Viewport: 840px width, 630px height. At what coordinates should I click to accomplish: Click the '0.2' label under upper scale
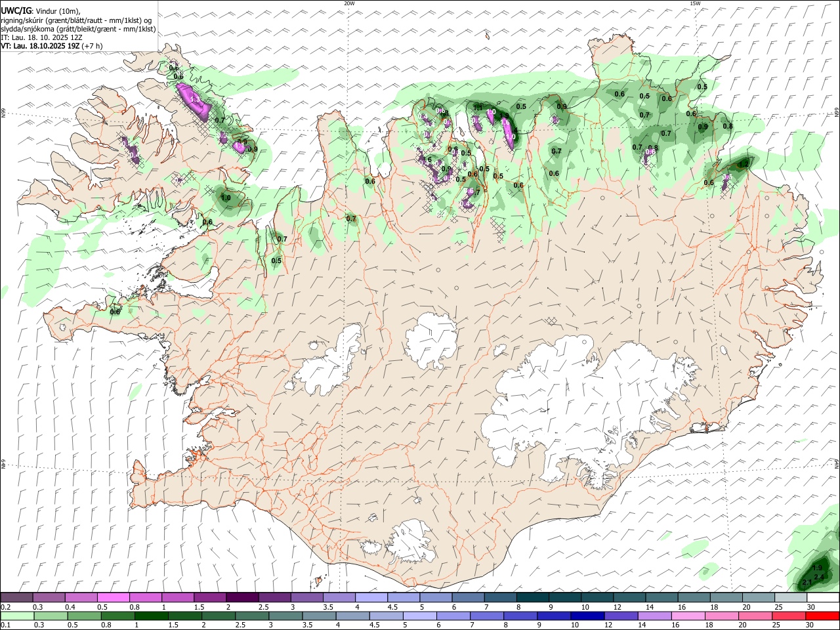(x=5, y=607)
